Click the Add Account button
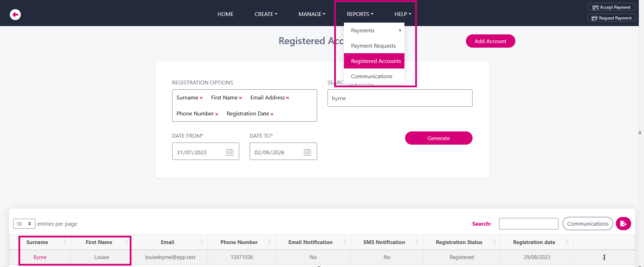 [490, 41]
